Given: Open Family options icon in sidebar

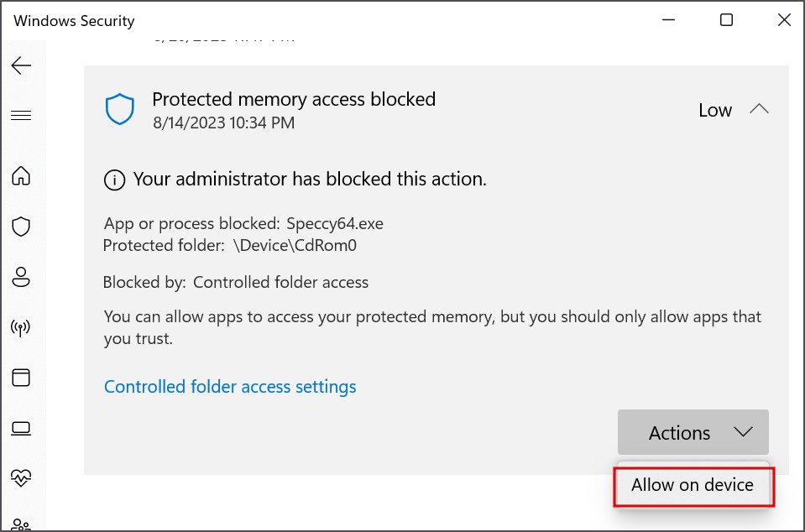Looking at the screenshot, I should coord(21,524).
